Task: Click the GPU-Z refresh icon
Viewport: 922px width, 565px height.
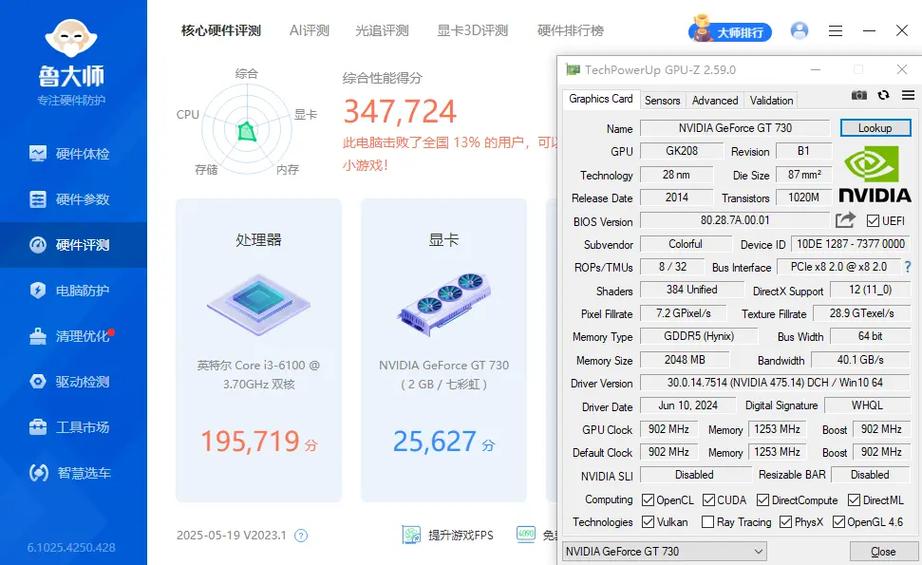Action: point(883,95)
